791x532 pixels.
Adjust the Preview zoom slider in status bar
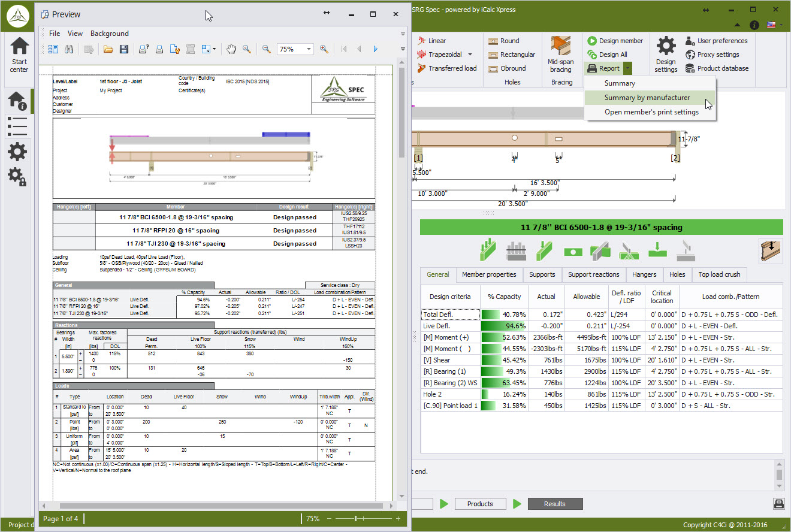(x=356, y=518)
